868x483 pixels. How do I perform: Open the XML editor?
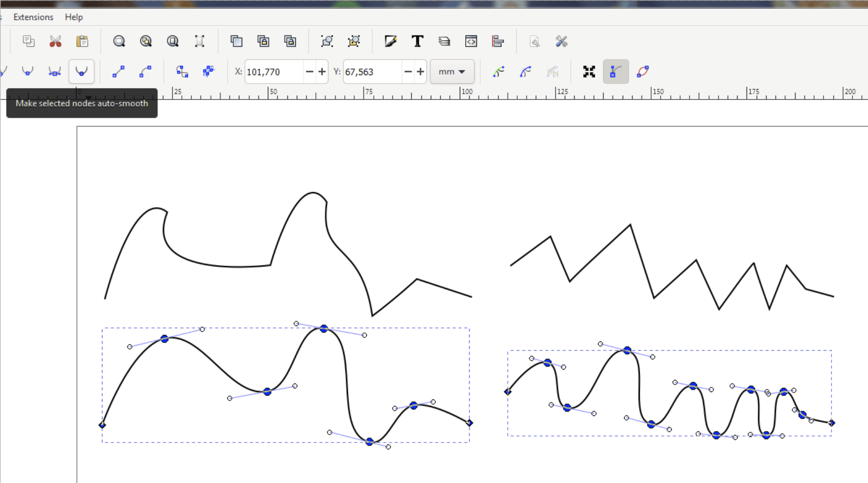[x=471, y=41]
